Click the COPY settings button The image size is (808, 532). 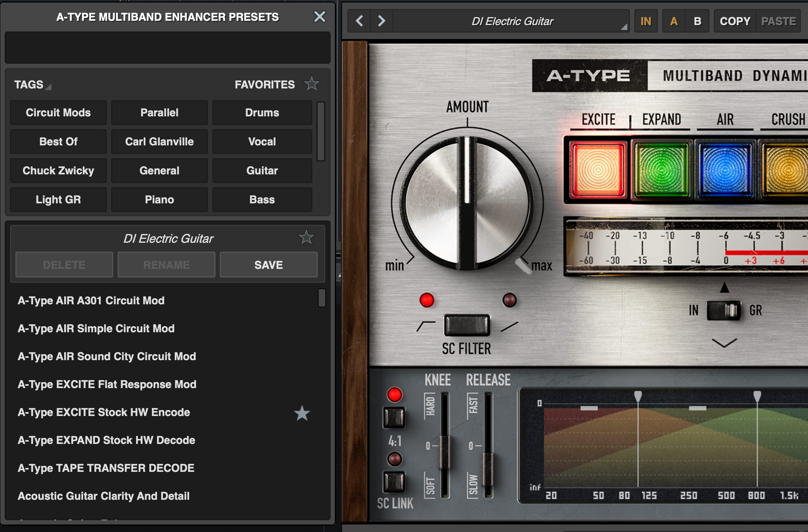click(735, 21)
